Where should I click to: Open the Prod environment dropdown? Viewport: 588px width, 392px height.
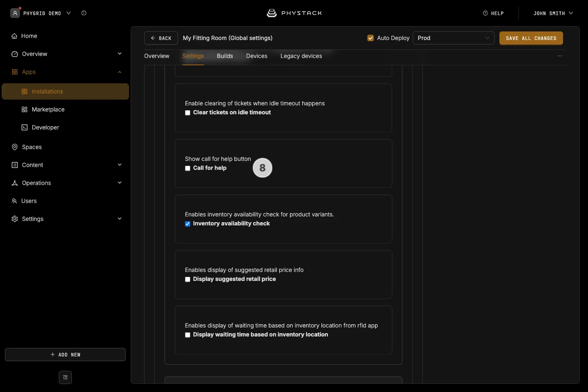454,38
